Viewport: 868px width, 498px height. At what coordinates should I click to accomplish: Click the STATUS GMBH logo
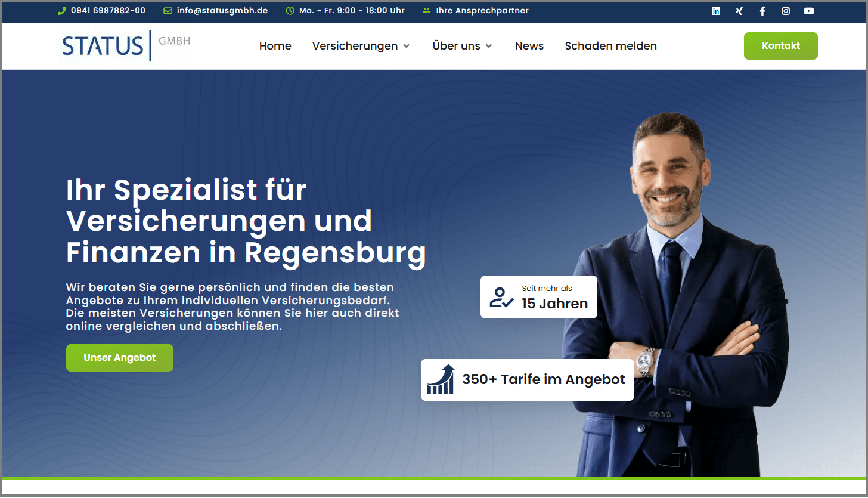(126, 45)
